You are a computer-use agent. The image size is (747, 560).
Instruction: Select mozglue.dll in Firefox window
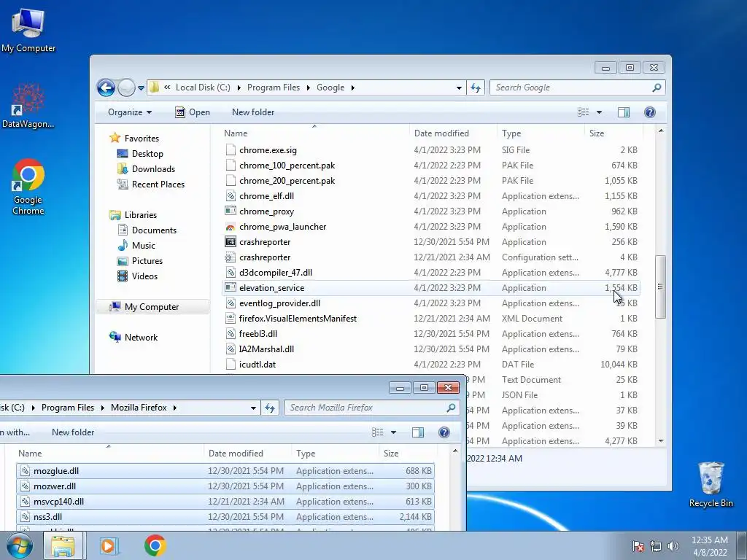click(225, 471)
